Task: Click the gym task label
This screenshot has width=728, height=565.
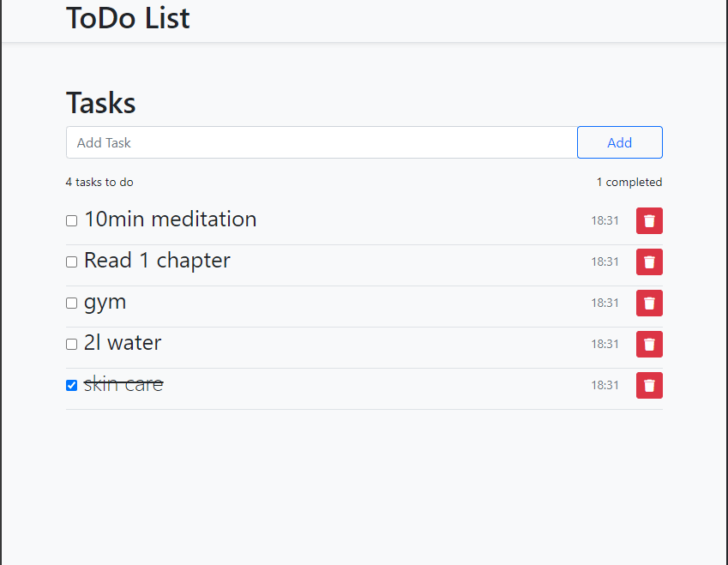Action: coord(105,302)
